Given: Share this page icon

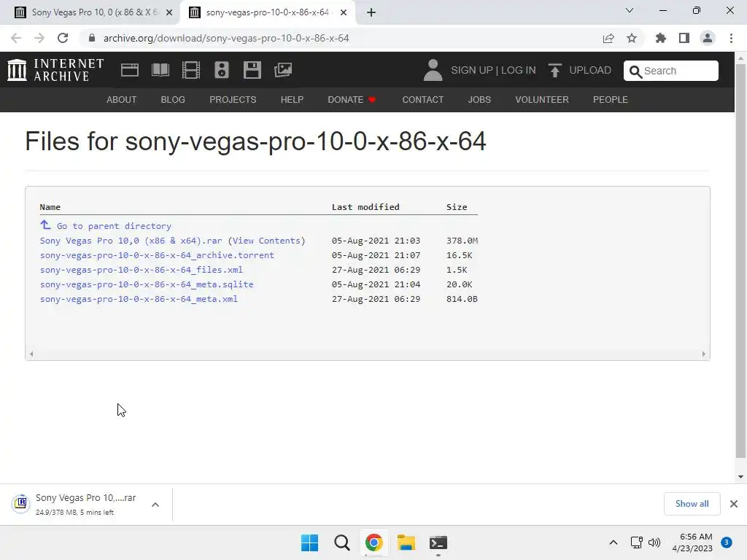Looking at the screenshot, I should click(608, 38).
